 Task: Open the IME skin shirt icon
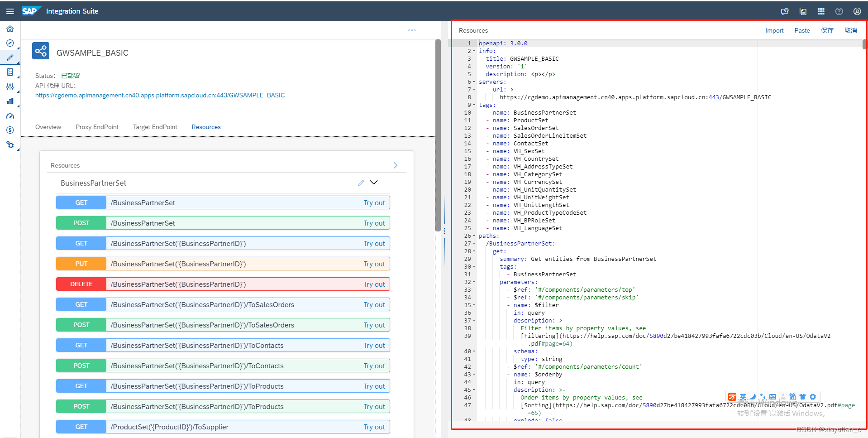point(803,397)
